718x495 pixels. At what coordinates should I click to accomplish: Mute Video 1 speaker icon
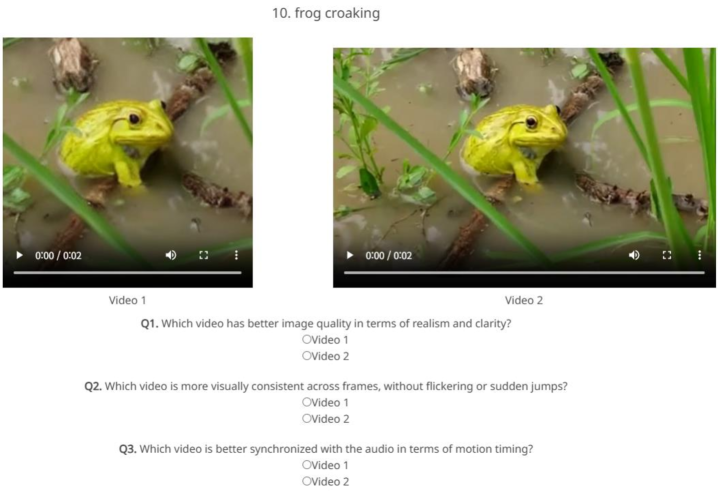point(171,255)
